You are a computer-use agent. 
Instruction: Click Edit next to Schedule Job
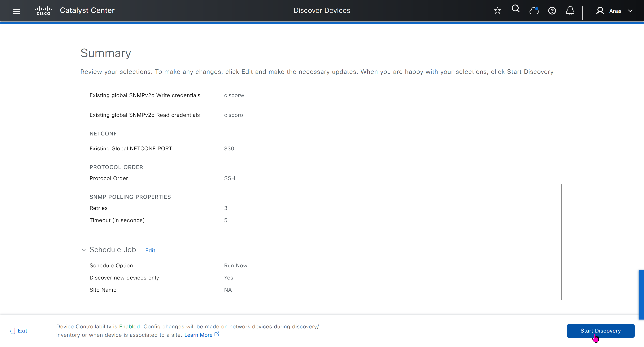coord(150,250)
